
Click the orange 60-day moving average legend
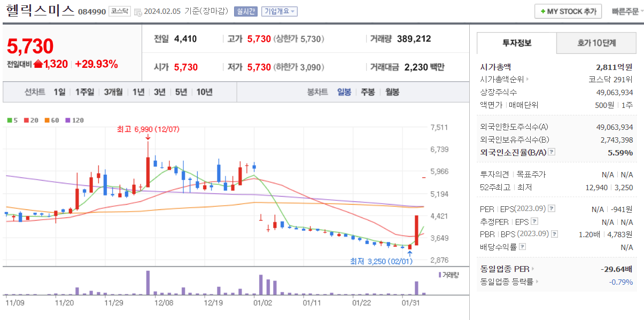[x=51, y=120]
